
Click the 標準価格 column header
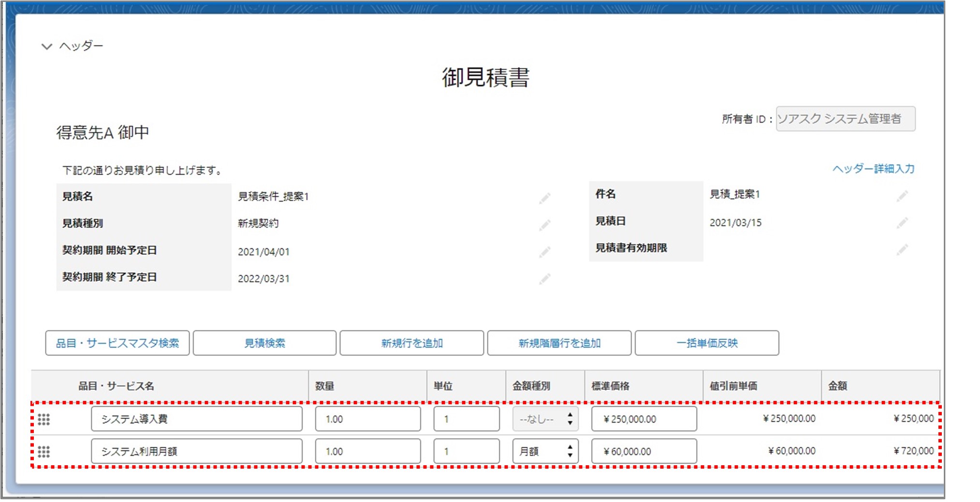(x=611, y=386)
